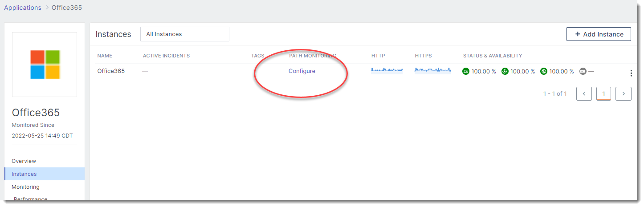Open the three-dot row actions menu
Screen dimensions: 644x207
(631, 73)
